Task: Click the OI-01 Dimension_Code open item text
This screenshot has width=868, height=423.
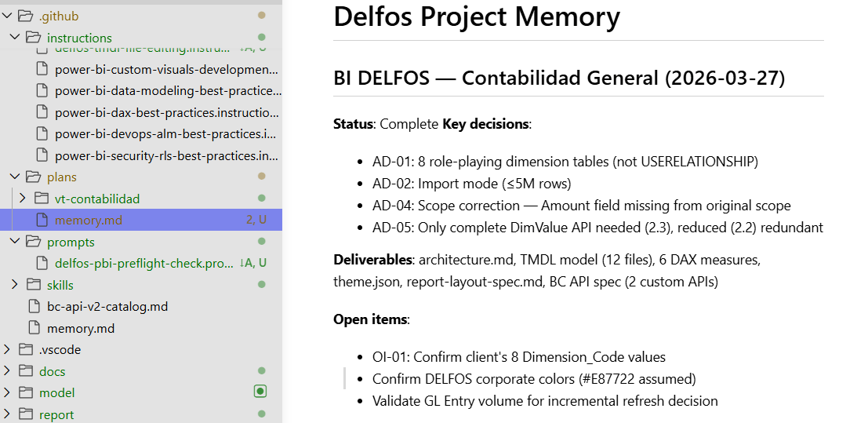Action: coord(518,357)
